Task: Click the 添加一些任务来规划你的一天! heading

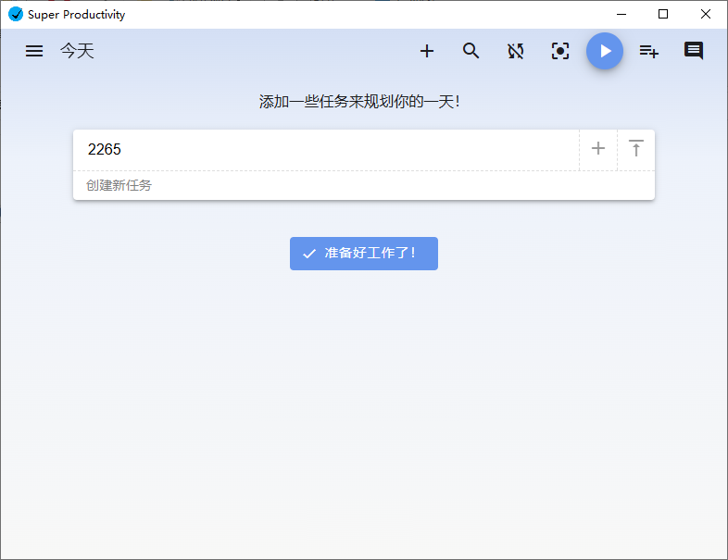Action: pos(359,102)
